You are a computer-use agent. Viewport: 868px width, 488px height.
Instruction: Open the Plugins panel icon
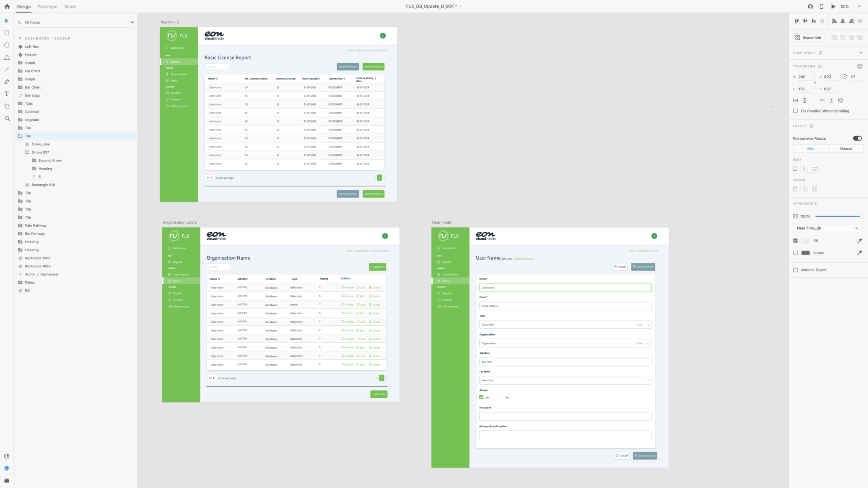[x=7, y=480]
